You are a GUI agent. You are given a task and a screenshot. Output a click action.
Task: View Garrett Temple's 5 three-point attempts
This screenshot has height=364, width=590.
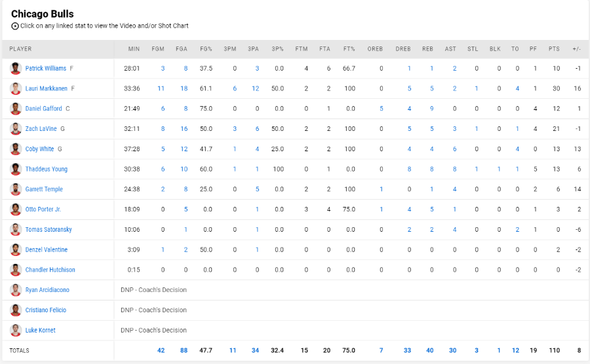[257, 189]
